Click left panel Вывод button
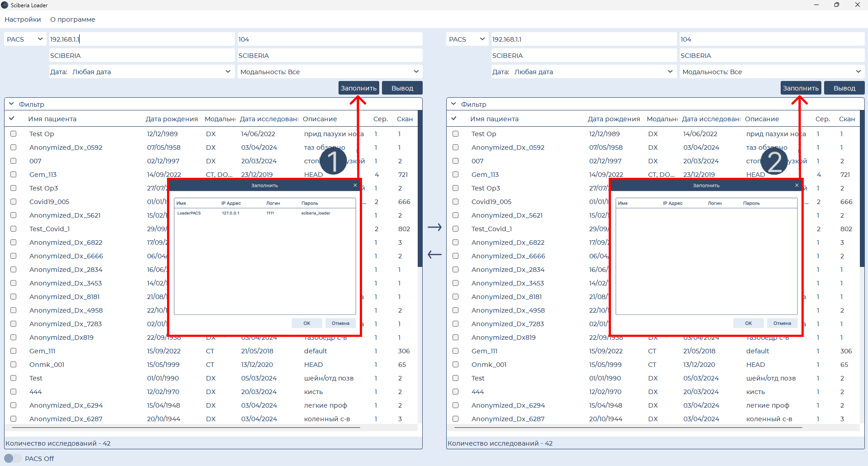Image resolution: width=868 pixels, height=466 pixels. (x=402, y=88)
